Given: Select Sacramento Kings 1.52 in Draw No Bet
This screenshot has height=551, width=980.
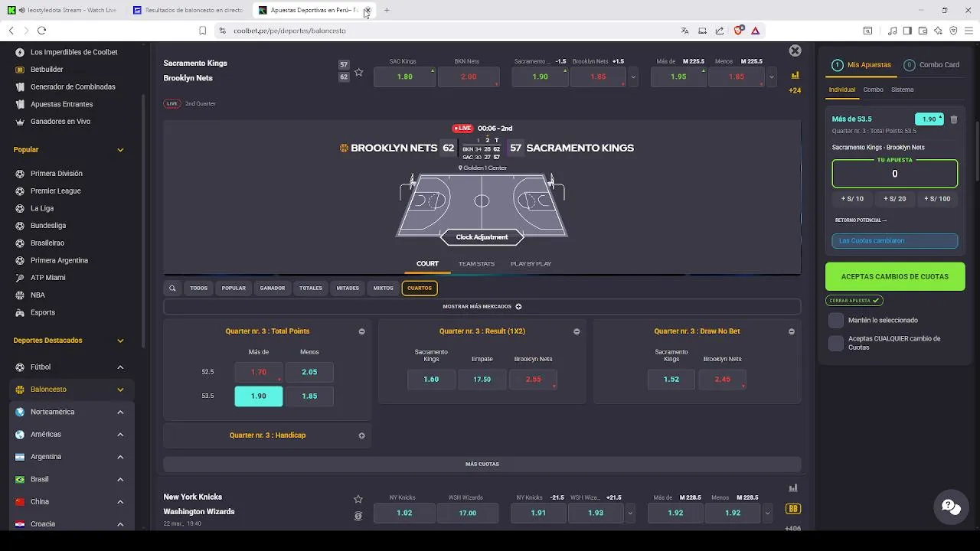Looking at the screenshot, I should coord(671,379).
